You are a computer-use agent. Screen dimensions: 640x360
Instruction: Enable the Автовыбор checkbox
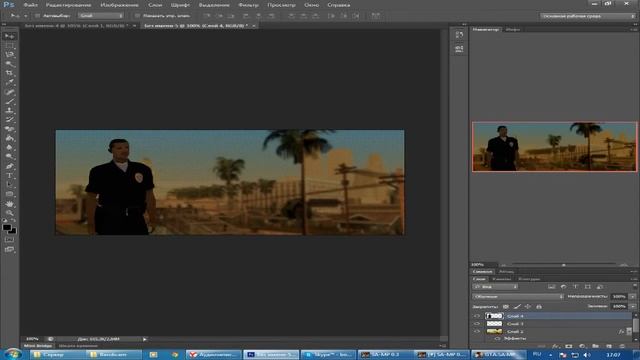click(x=37, y=16)
